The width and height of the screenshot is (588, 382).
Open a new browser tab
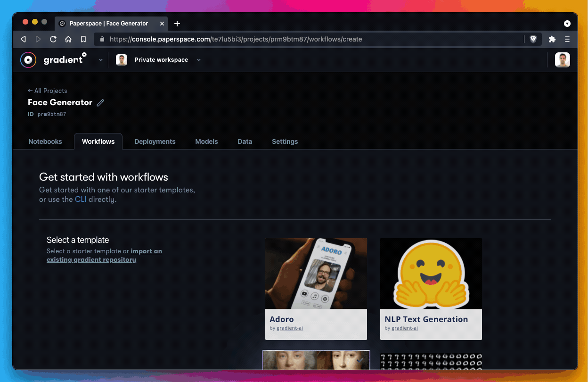tap(177, 24)
